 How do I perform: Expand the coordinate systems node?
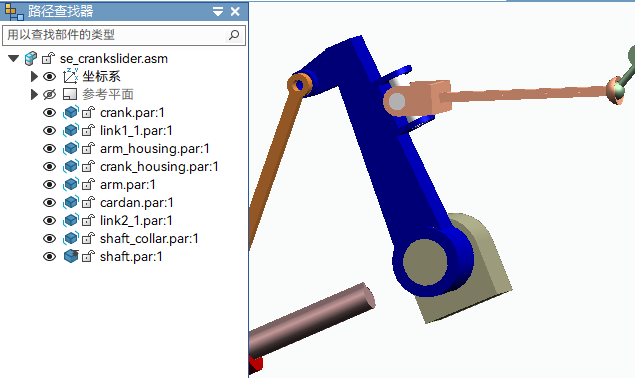coord(34,76)
